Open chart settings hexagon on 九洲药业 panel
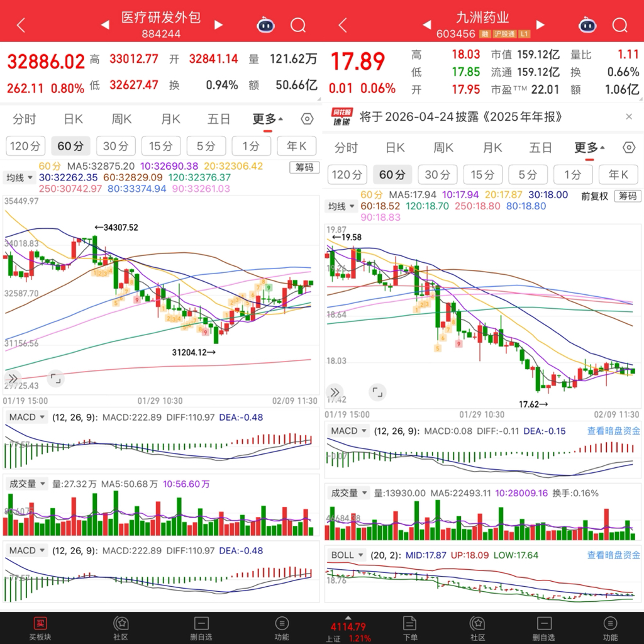Screen dimensions: 644x644 pos(629,147)
